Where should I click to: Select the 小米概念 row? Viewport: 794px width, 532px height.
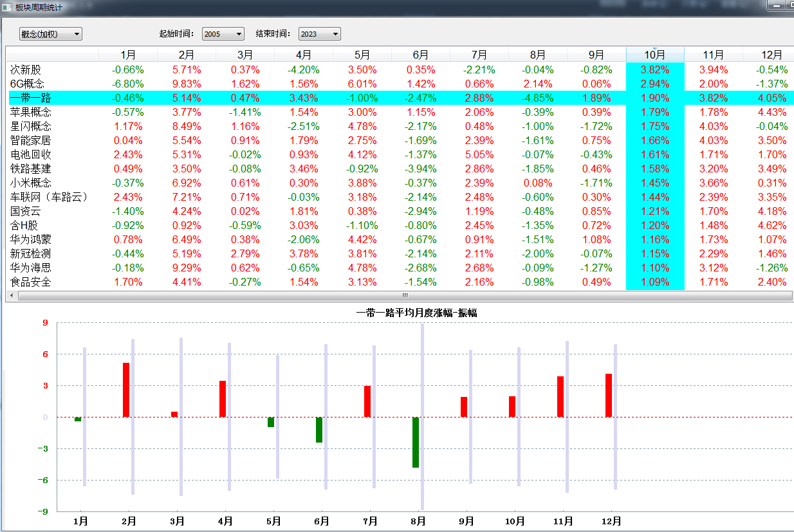tap(400, 183)
